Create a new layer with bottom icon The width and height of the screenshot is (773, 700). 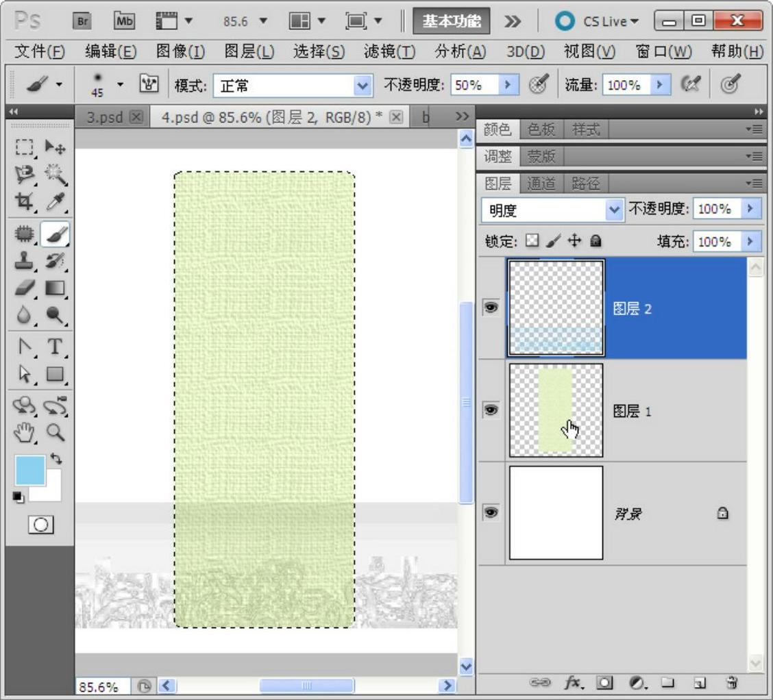(700, 682)
